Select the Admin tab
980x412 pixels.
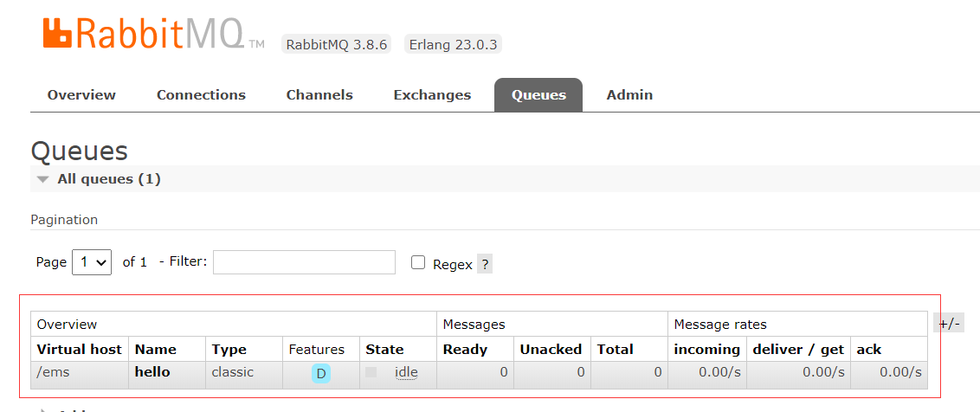point(629,95)
